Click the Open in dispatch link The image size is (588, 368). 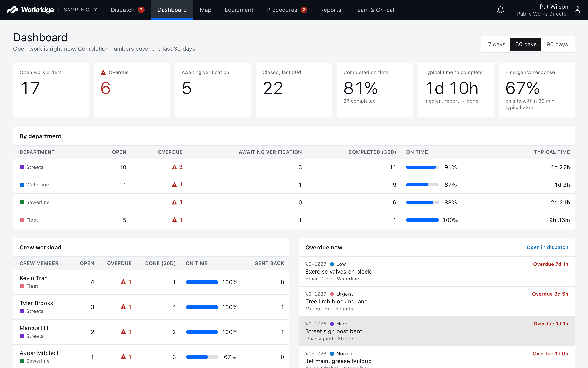tap(547, 247)
